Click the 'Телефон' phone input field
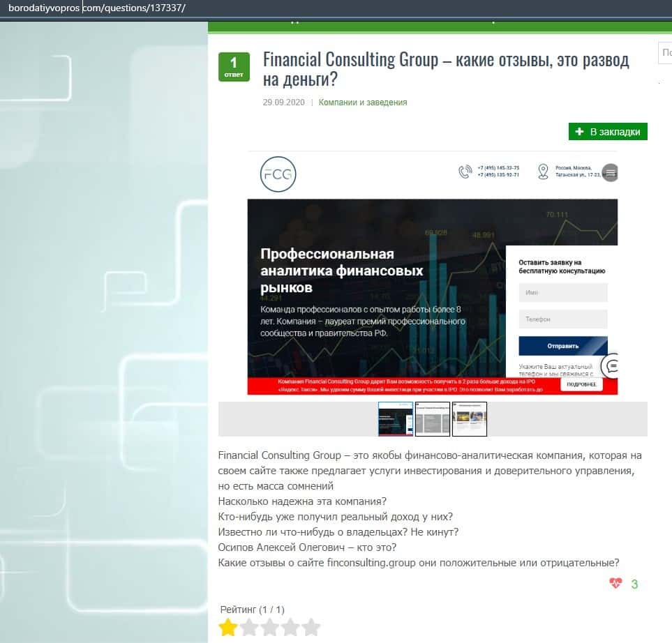 tap(562, 319)
